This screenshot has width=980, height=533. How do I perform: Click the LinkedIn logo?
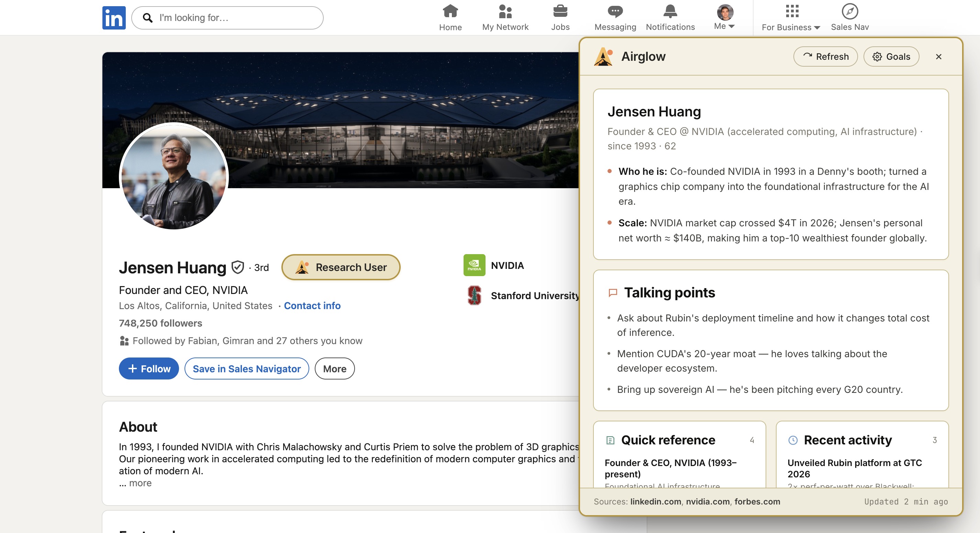coord(114,18)
